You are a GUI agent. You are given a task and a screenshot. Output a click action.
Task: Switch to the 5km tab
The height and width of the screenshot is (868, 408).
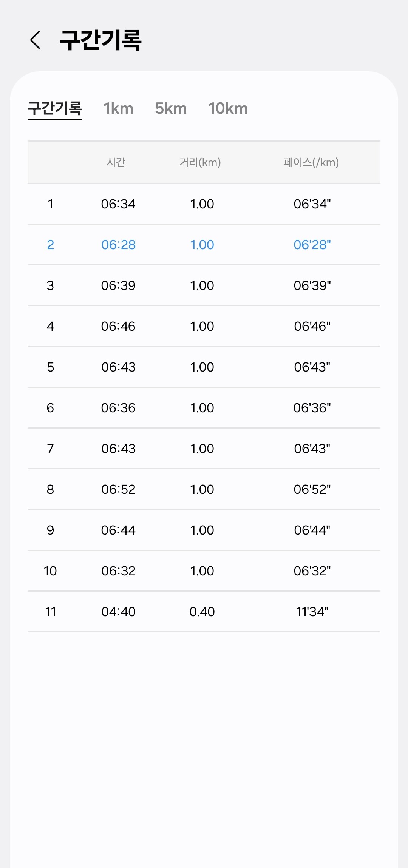tap(171, 109)
